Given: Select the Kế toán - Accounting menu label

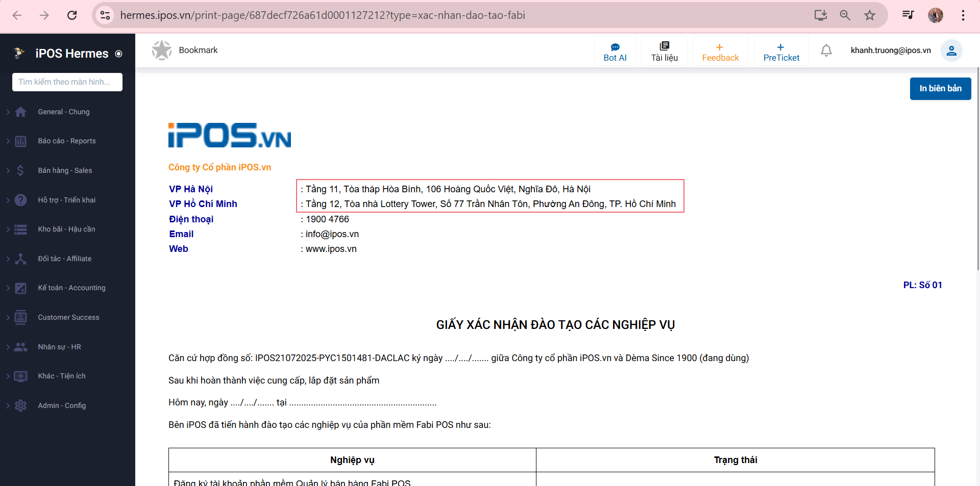Looking at the screenshot, I should tap(71, 288).
